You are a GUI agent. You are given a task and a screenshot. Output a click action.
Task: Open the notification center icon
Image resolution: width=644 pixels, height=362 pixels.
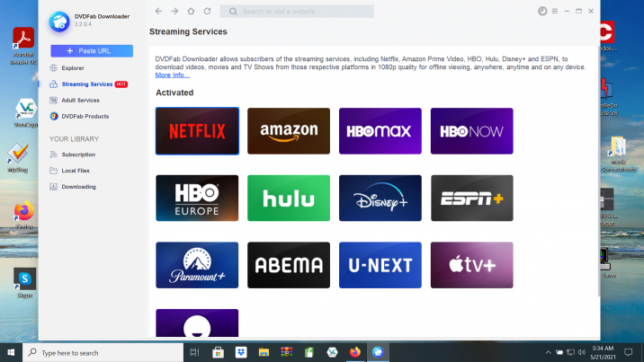click(628, 352)
